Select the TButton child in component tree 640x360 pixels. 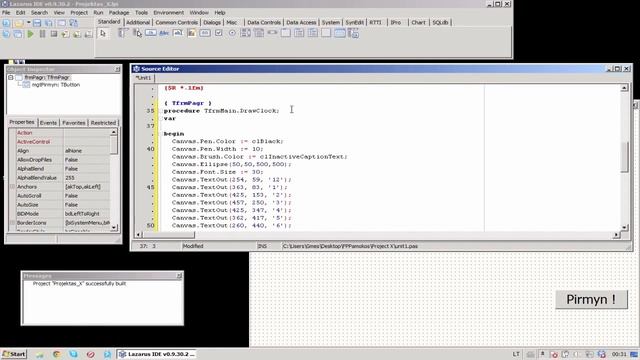click(56, 85)
